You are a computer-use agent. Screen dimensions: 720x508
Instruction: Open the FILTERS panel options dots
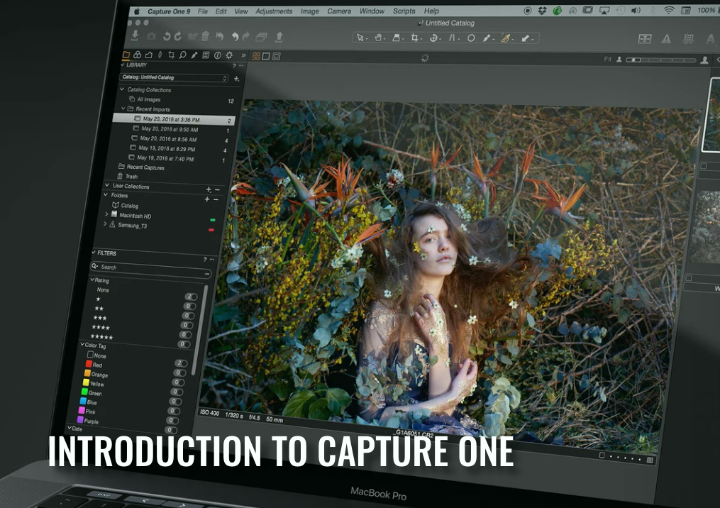(212, 260)
